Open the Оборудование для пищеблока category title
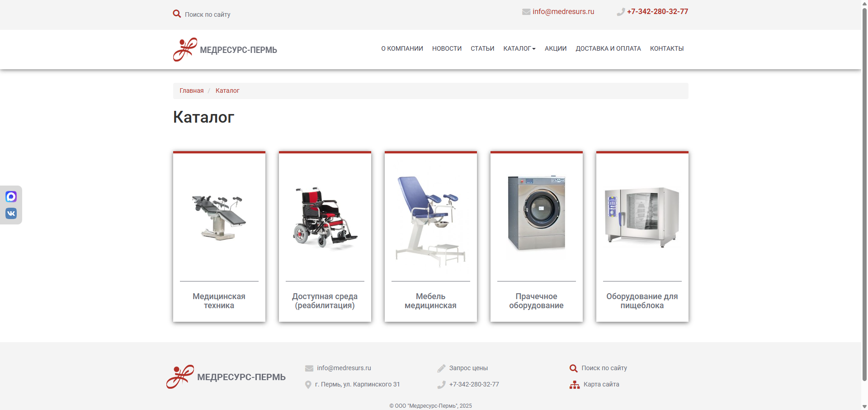This screenshot has width=868, height=410. pyautogui.click(x=642, y=301)
